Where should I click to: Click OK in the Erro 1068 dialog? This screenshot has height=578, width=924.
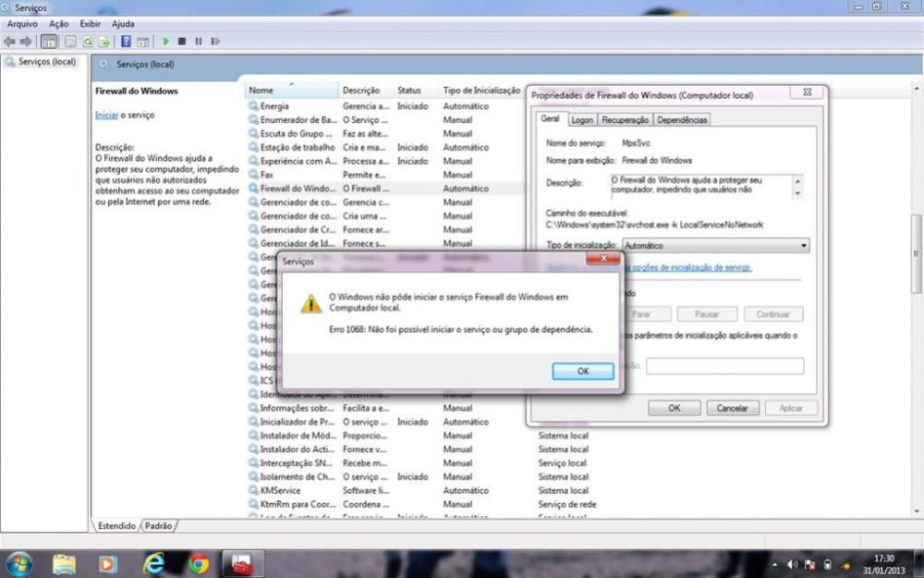click(583, 371)
